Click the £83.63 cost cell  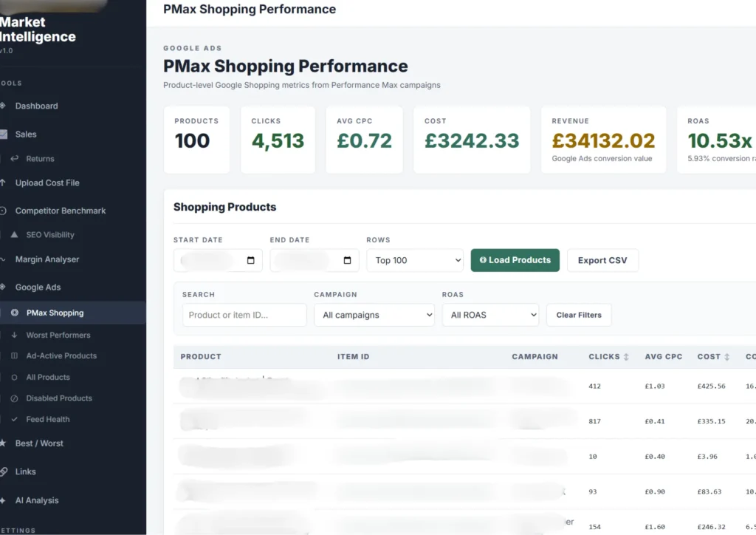[709, 492]
